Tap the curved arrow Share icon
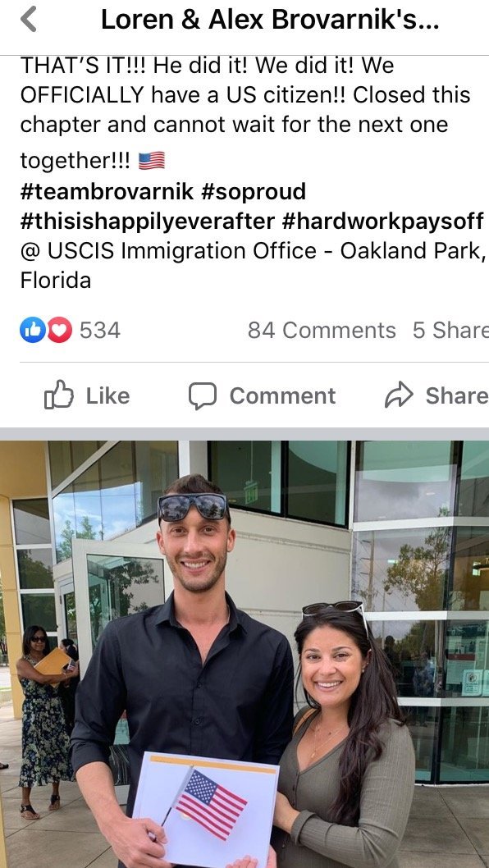The height and width of the screenshot is (868, 489). pyautogui.click(x=399, y=395)
